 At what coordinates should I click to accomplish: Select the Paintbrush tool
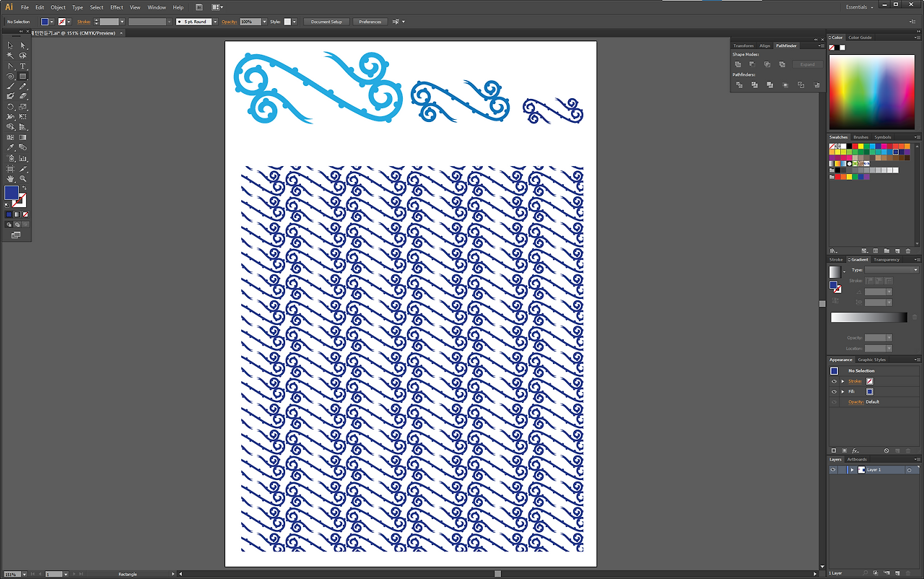click(x=10, y=86)
